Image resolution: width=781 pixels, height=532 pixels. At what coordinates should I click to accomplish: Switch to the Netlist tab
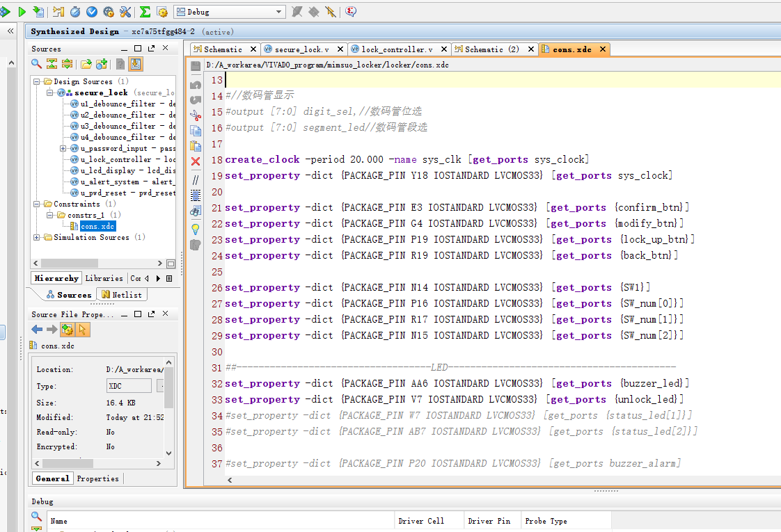coord(122,295)
